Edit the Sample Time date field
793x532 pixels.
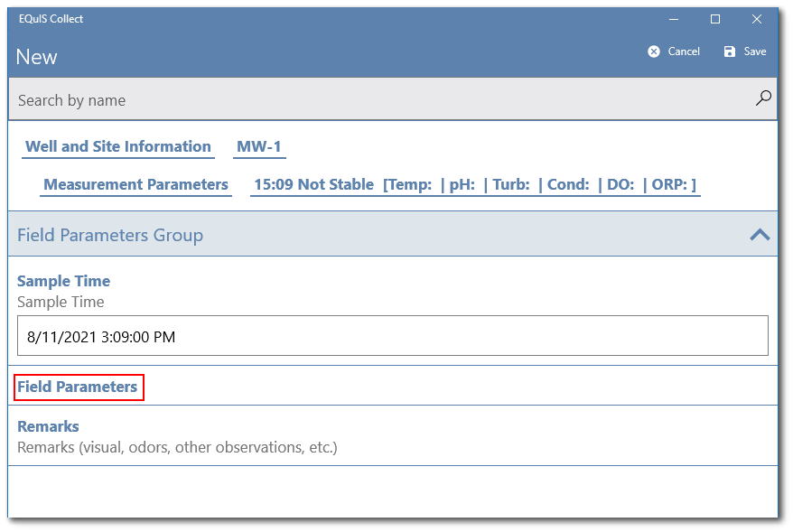(392, 337)
